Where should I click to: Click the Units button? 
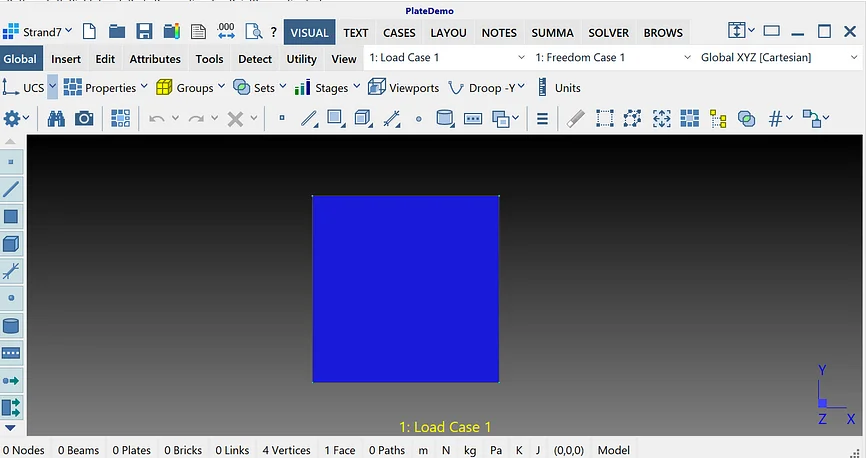click(559, 88)
